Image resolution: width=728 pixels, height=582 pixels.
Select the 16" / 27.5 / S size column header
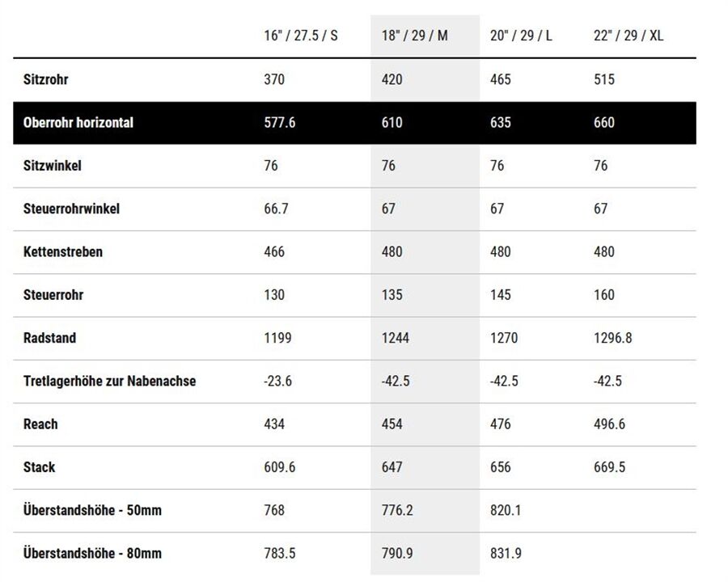coord(301,36)
